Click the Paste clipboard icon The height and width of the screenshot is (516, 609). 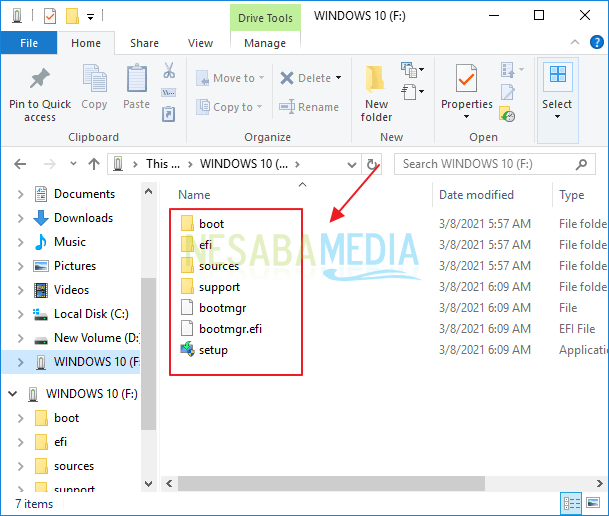coord(136,80)
